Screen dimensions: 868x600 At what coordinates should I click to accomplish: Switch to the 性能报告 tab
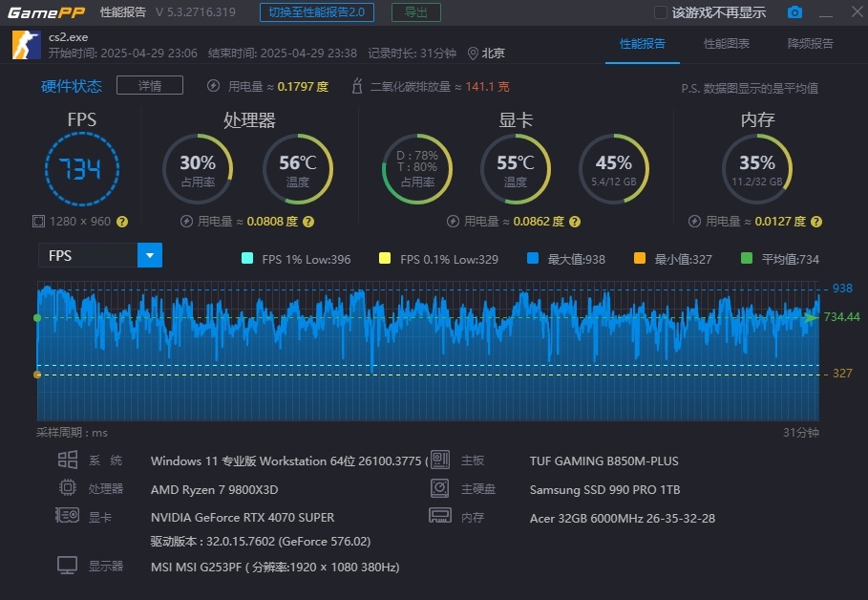point(642,44)
